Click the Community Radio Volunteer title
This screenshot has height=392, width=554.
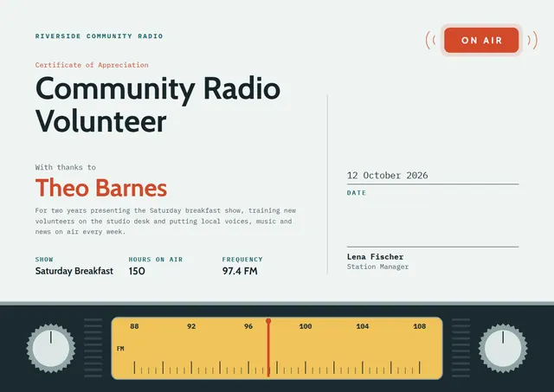158,105
